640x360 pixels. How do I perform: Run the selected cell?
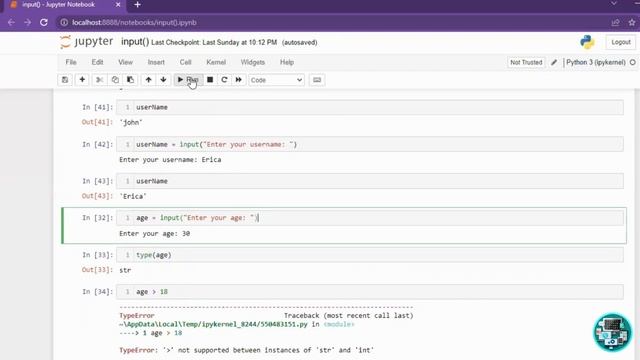[188, 80]
